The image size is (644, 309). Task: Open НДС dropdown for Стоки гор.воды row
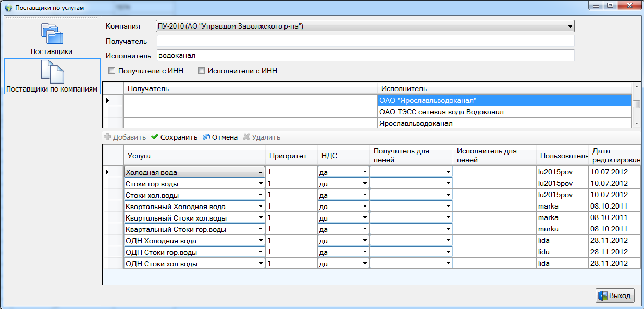(364, 184)
